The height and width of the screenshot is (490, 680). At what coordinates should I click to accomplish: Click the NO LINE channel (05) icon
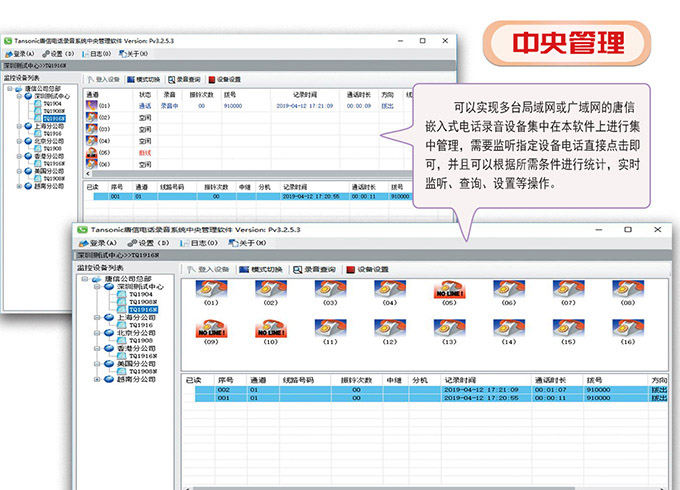pyautogui.click(x=449, y=289)
